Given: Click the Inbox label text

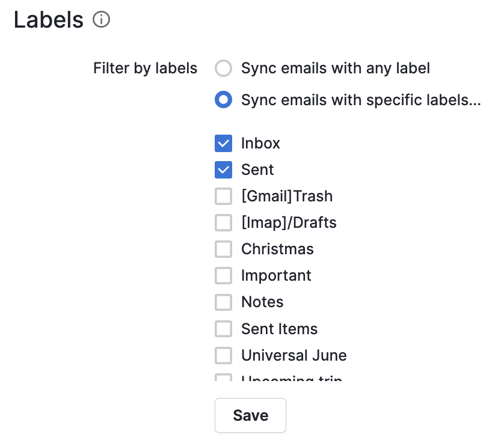Looking at the screenshot, I should (x=260, y=143).
